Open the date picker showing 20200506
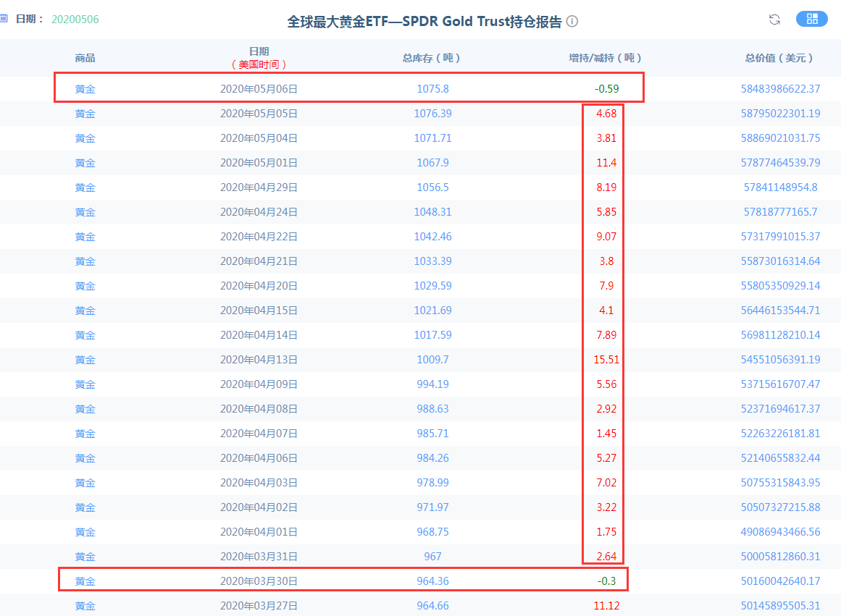 [75, 20]
